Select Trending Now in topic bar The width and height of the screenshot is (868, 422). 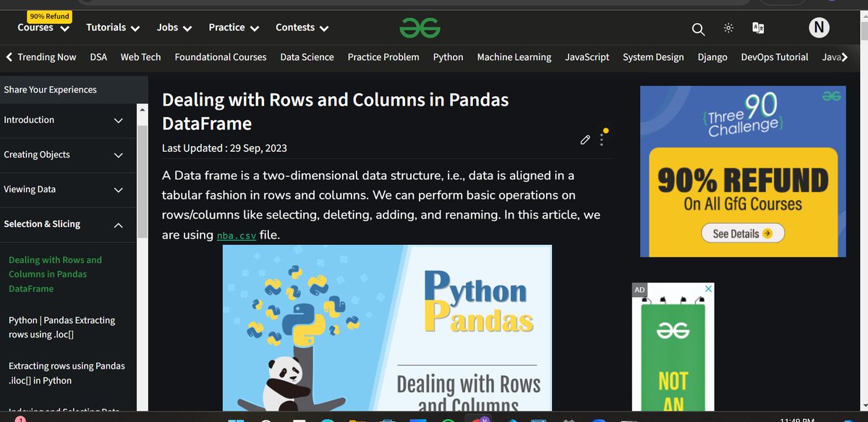(46, 57)
